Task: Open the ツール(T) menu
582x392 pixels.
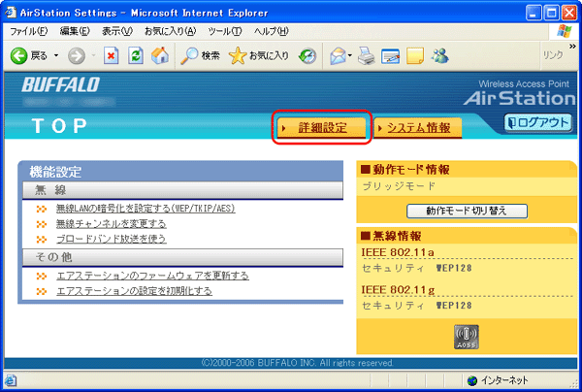Action: click(225, 31)
